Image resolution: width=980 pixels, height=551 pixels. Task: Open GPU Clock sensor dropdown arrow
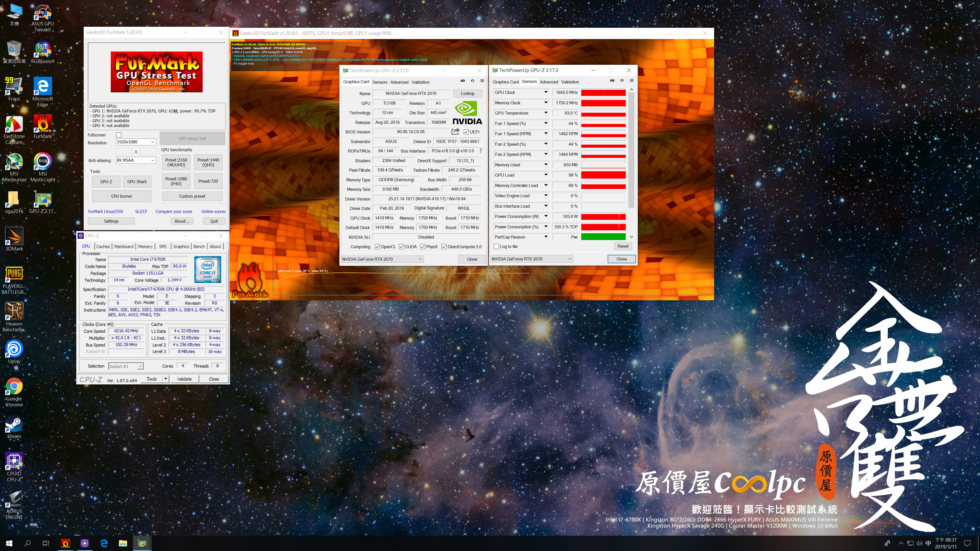[546, 92]
